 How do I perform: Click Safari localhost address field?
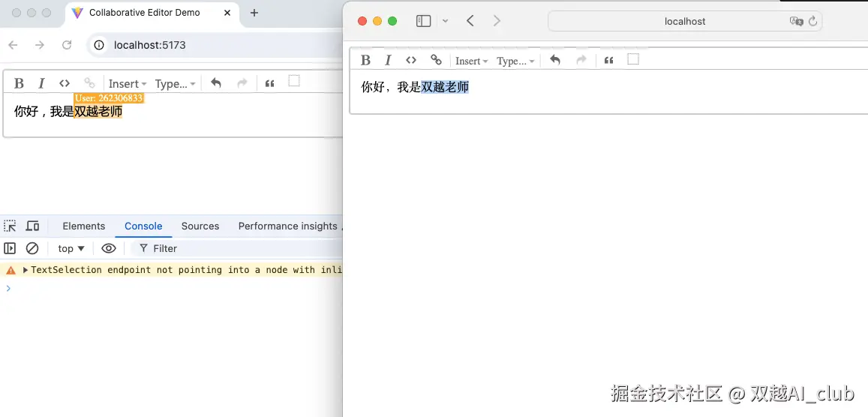click(x=685, y=21)
